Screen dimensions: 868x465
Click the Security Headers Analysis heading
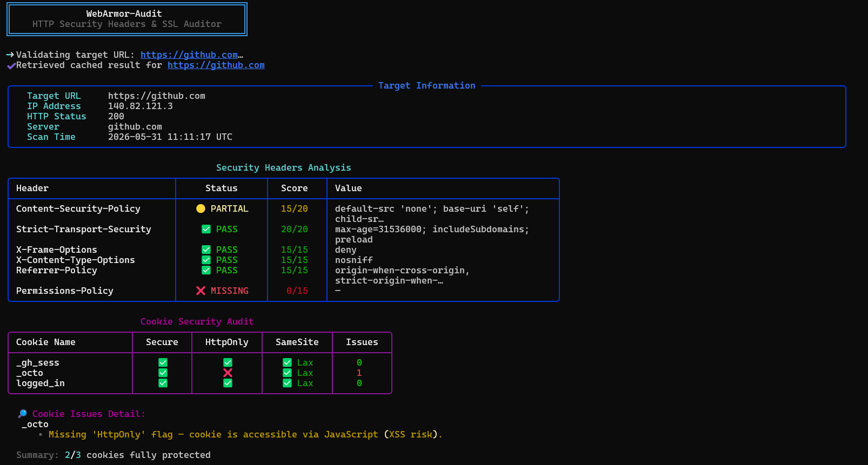[x=284, y=167]
